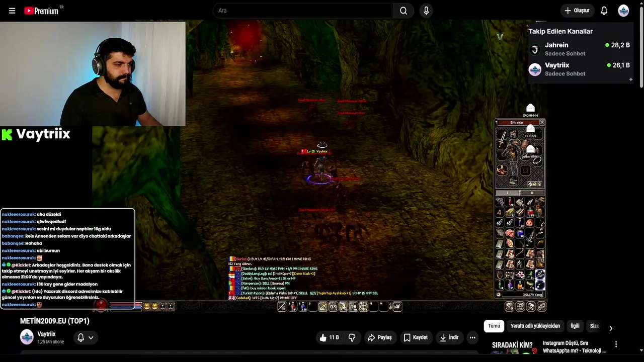
Task: Click Paylaş share button
Action: coord(379,338)
